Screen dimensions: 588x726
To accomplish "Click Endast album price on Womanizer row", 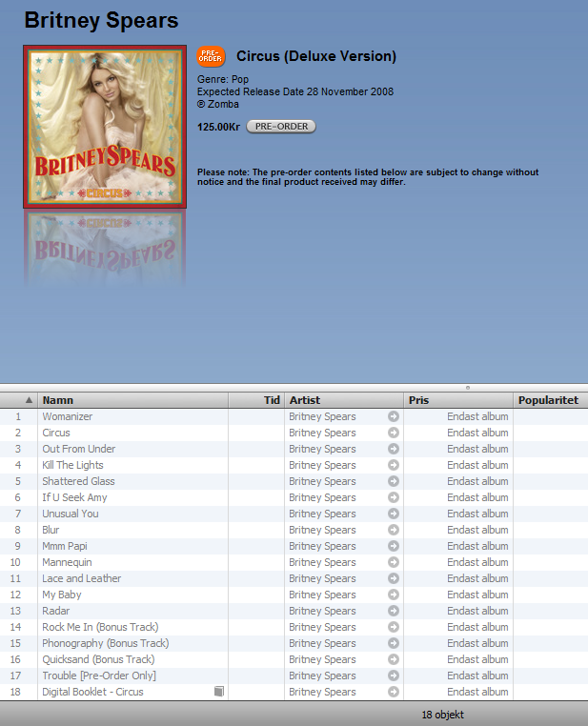I will point(477,416).
